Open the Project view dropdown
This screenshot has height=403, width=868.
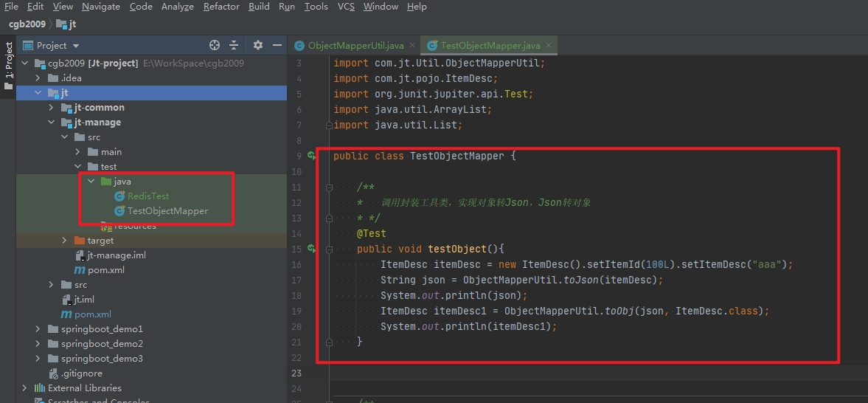(76, 46)
